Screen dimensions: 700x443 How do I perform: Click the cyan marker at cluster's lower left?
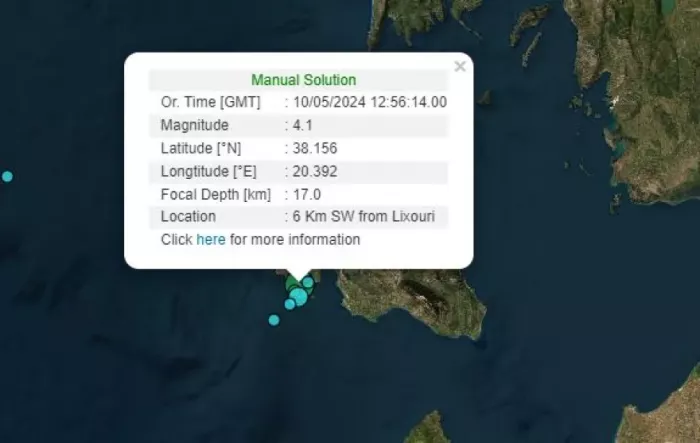tap(289, 304)
